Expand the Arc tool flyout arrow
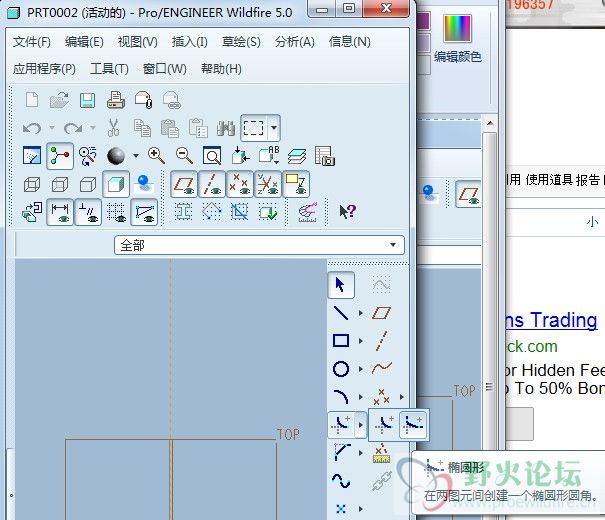The height and width of the screenshot is (520, 605). click(361, 397)
